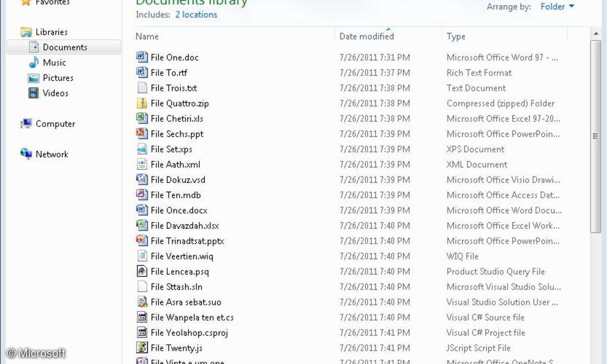Viewport: 607px width, 364px height.
Task: Click the "Visual C# Source file" type cell
Action: pos(486,317)
